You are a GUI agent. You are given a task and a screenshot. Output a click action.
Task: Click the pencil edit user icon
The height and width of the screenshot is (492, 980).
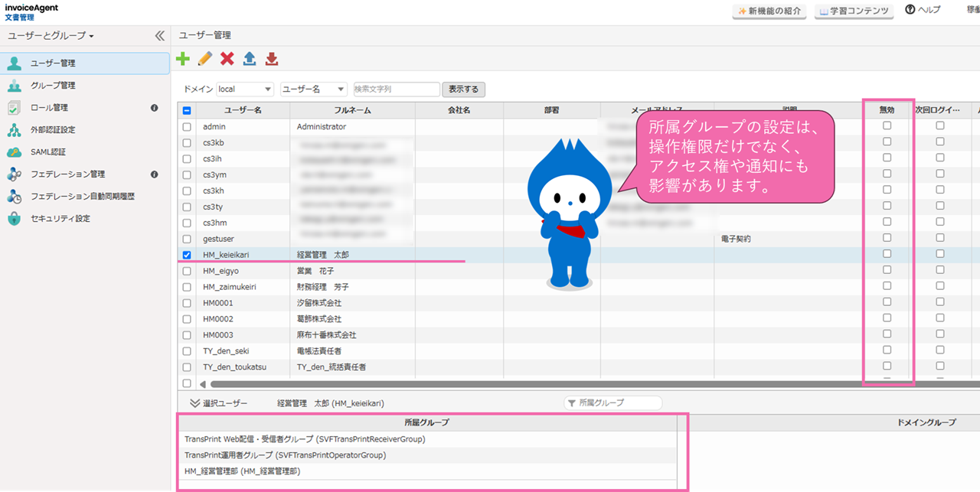[x=205, y=59]
